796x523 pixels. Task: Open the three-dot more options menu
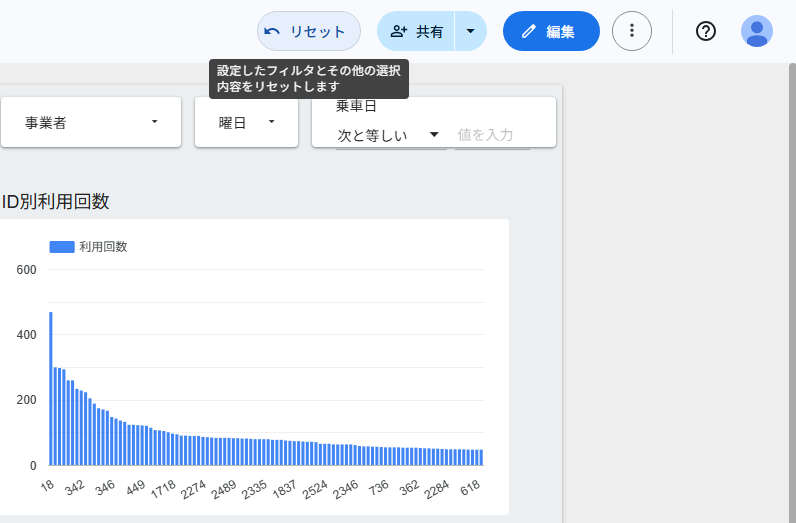click(631, 31)
